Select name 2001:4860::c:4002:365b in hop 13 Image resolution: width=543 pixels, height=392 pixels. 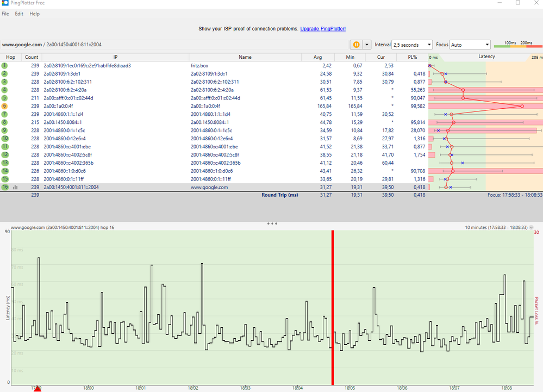[x=215, y=163]
